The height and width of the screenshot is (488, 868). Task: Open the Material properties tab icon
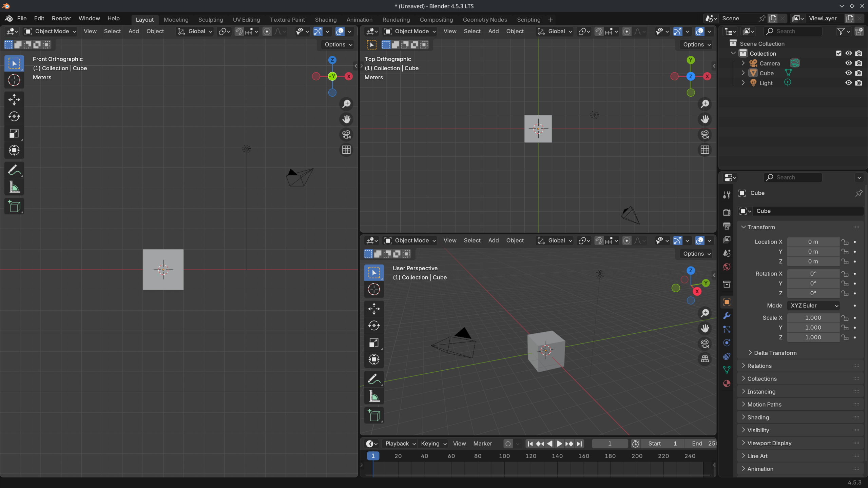(727, 384)
